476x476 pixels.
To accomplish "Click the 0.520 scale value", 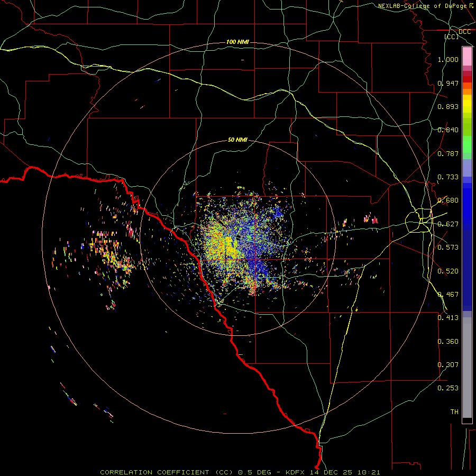I will 448,271.
